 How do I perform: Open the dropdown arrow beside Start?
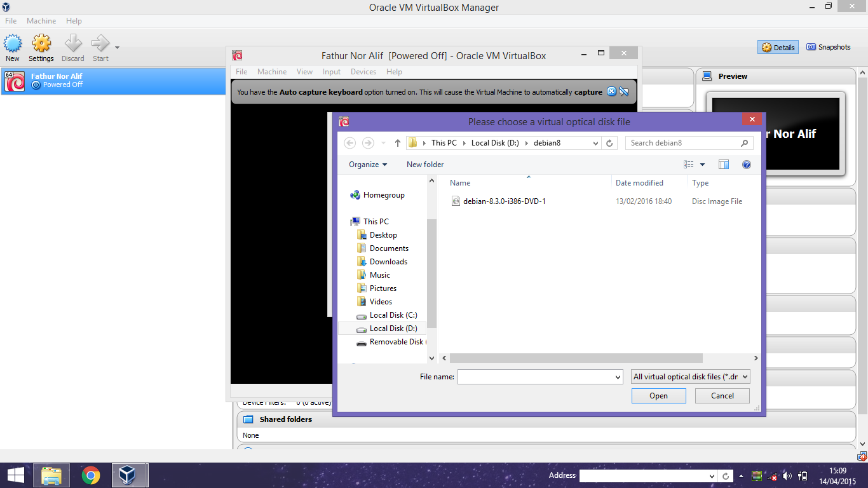coord(117,48)
